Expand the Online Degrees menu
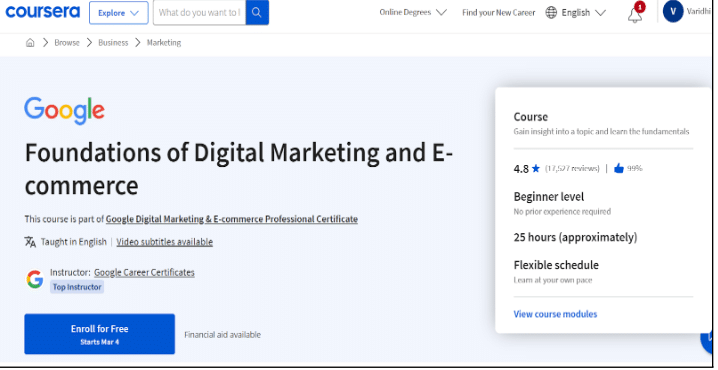 pos(413,12)
